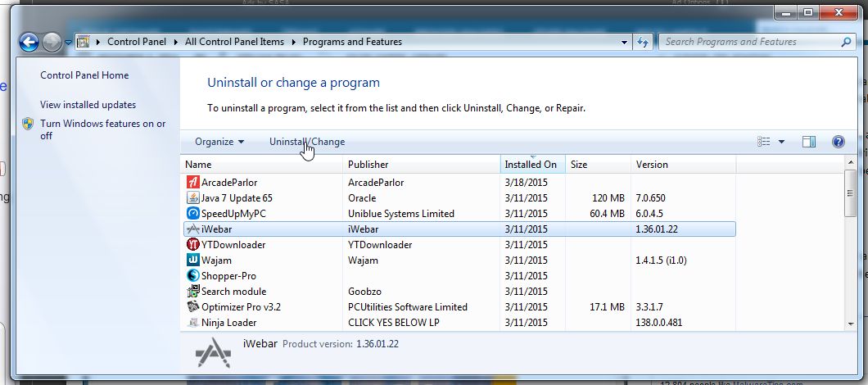This screenshot has height=385, width=868.
Task: Click the vertical scrollbar thumb
Action: pos(851,192)
